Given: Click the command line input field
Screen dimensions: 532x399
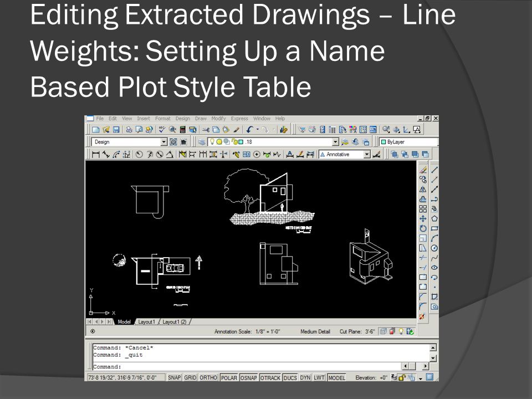Looking at the screenshot, I should click(247, 366).
